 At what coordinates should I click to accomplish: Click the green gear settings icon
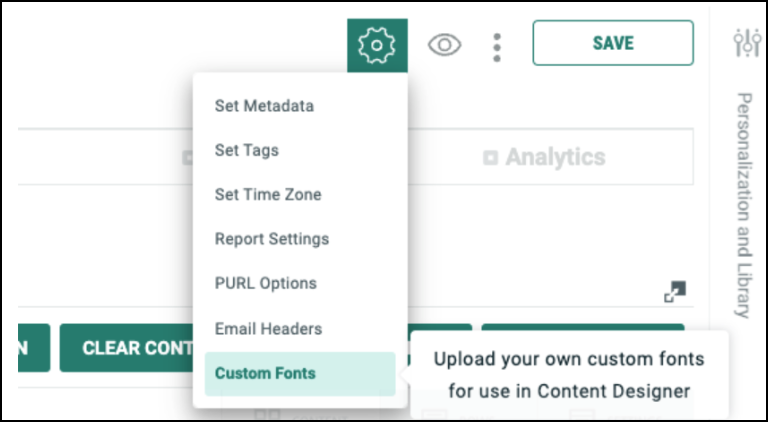(x=377, y=45)
